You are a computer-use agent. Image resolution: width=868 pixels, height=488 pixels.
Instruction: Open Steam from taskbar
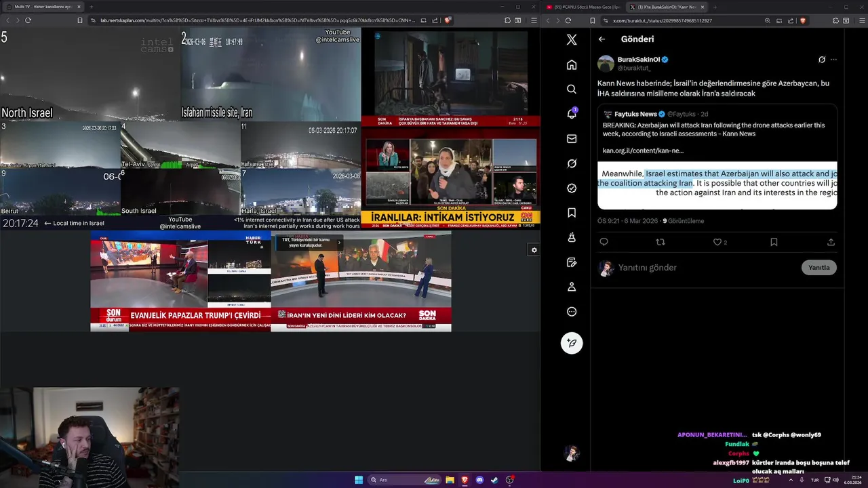tap(494, 480)
